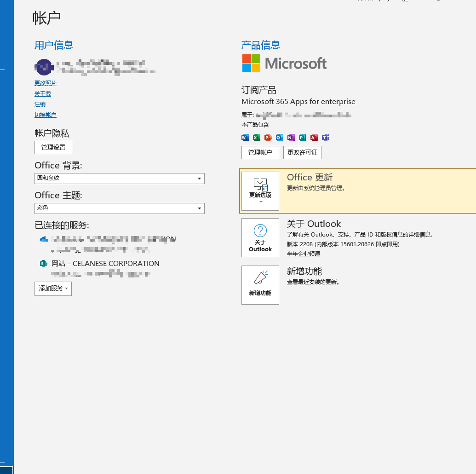Open the 关于 Outlook button
Viewport: 476px width, 474px height.
click(x=260, y=237)
